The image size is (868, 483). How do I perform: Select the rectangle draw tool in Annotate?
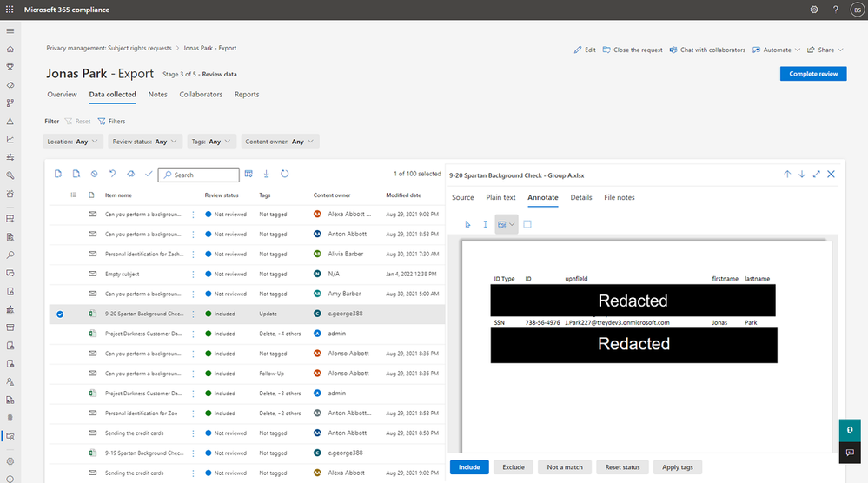tap(527, 225)
